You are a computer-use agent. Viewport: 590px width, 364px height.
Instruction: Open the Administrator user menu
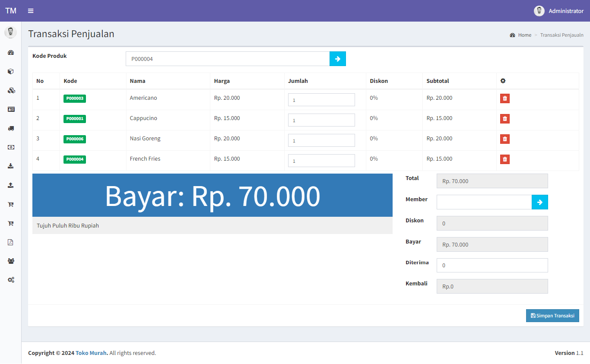pyautogui.click(x=559, y=11)
